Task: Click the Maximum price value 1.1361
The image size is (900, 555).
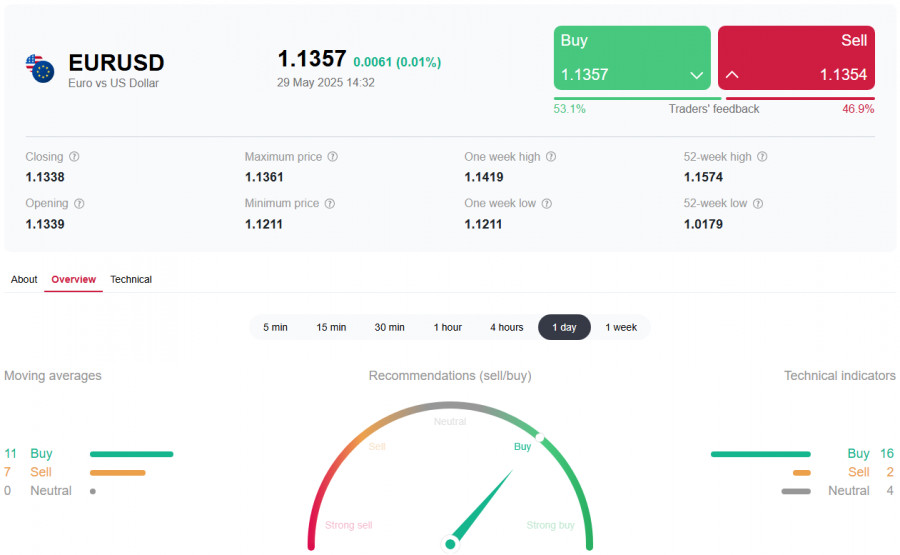Action: 264,177
